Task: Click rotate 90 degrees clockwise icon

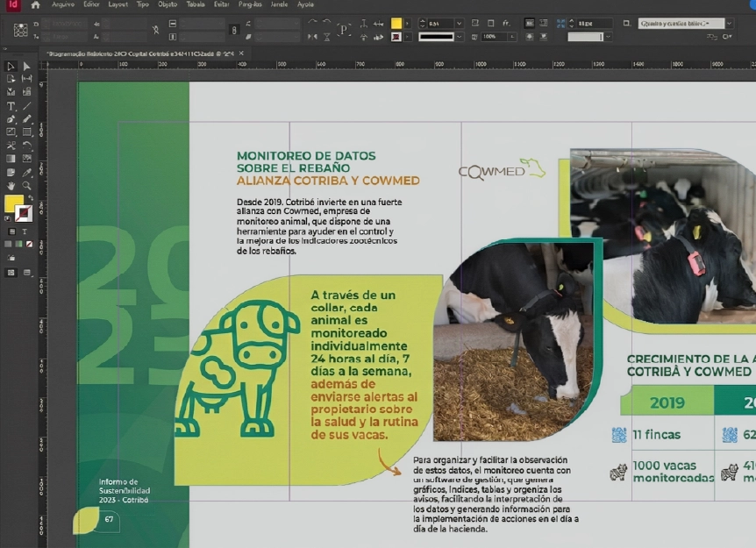Action: (x=312, y=22)
